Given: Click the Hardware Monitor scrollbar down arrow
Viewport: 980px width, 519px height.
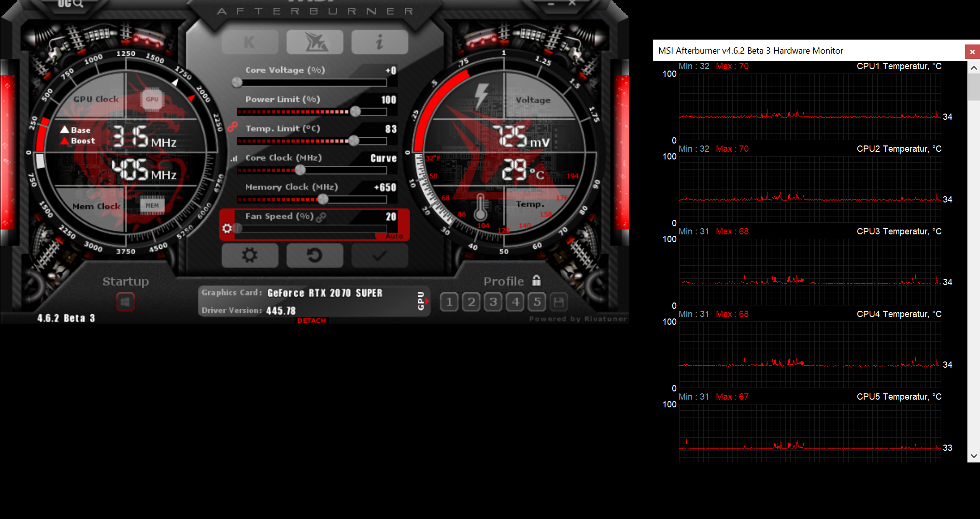Looking at the screenshot, I should click(x=974, y=456).
